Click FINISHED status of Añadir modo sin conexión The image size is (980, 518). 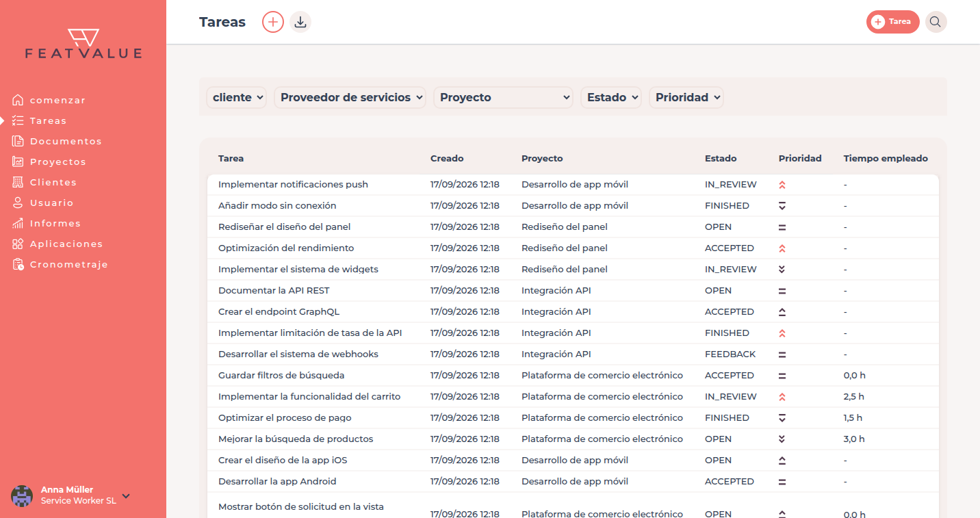coord(727,205)
